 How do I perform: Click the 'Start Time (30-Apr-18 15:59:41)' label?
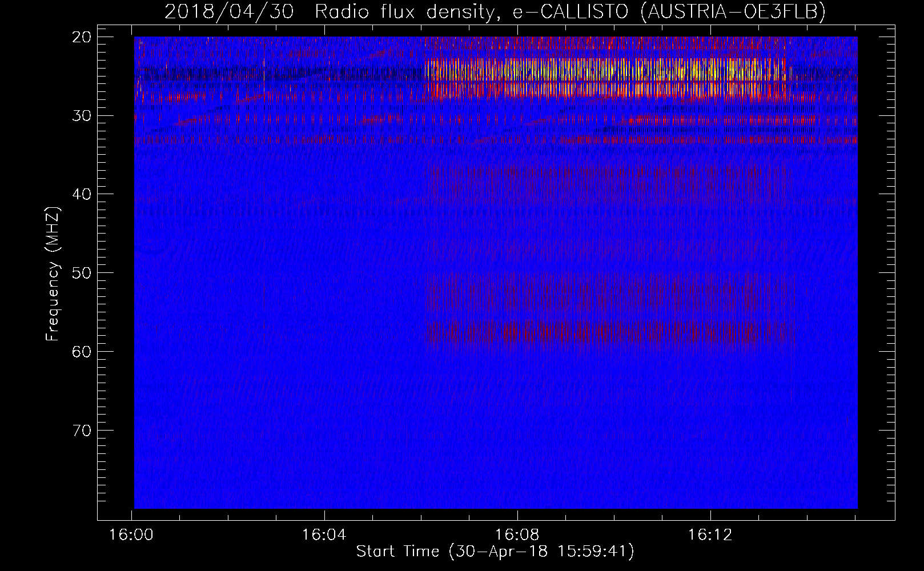coord(495,552)
